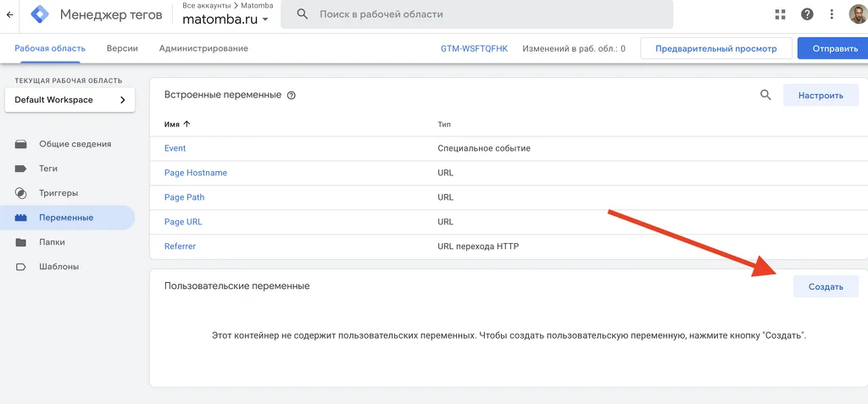Click the Менеджер тегов title
868x404 pixels.
tap(111, 14)
